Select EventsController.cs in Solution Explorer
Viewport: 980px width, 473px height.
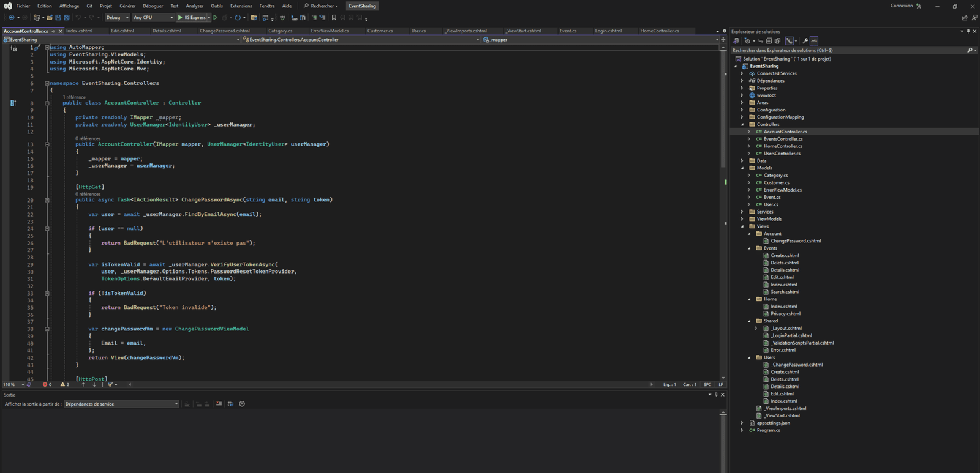(x=783, y=139)
